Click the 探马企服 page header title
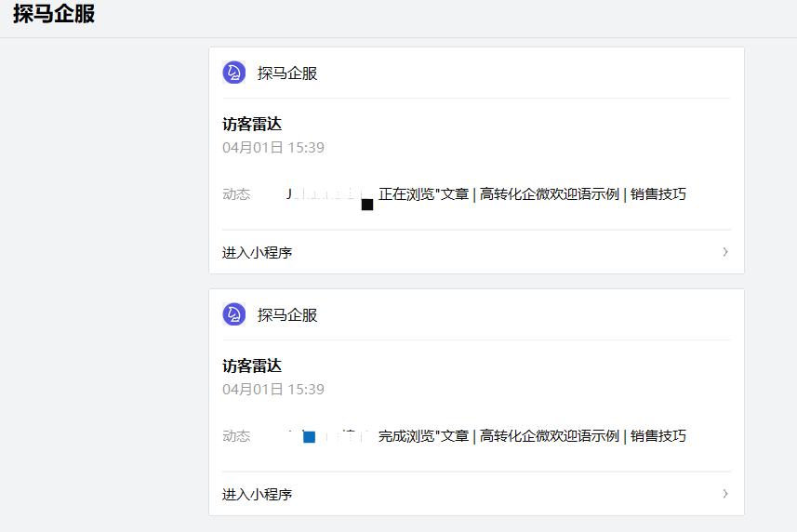Viewport: 797px width, 532px height. pos(54,15)
